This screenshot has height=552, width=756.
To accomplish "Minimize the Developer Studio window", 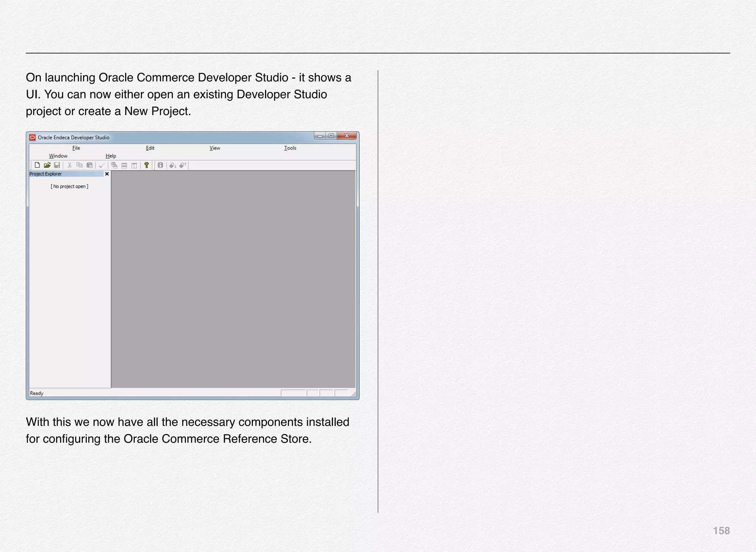I will pyautogui.click(x=320, y=136).
